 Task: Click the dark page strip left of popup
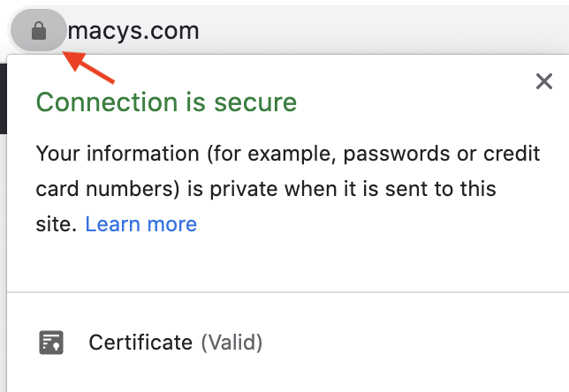click(3, 97)
